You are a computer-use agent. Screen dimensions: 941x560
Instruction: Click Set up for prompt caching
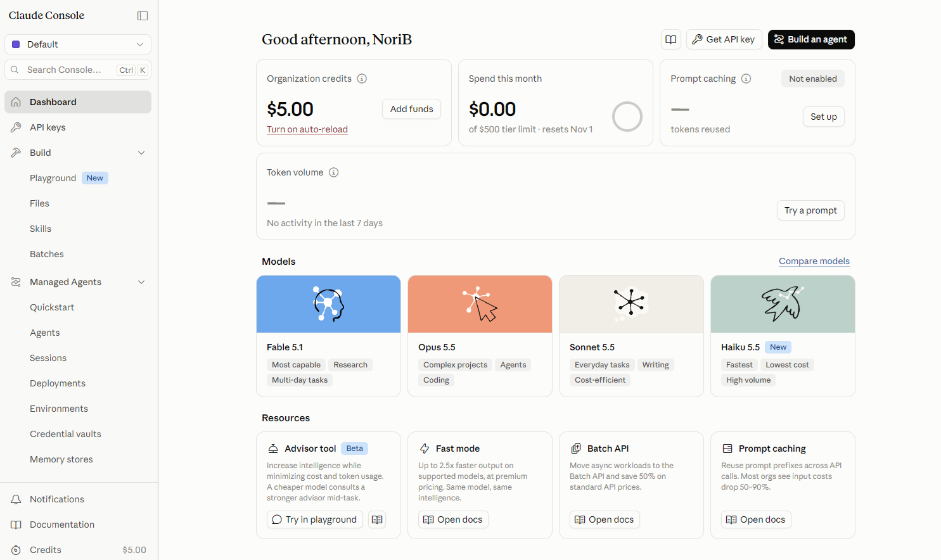(823, 117)
